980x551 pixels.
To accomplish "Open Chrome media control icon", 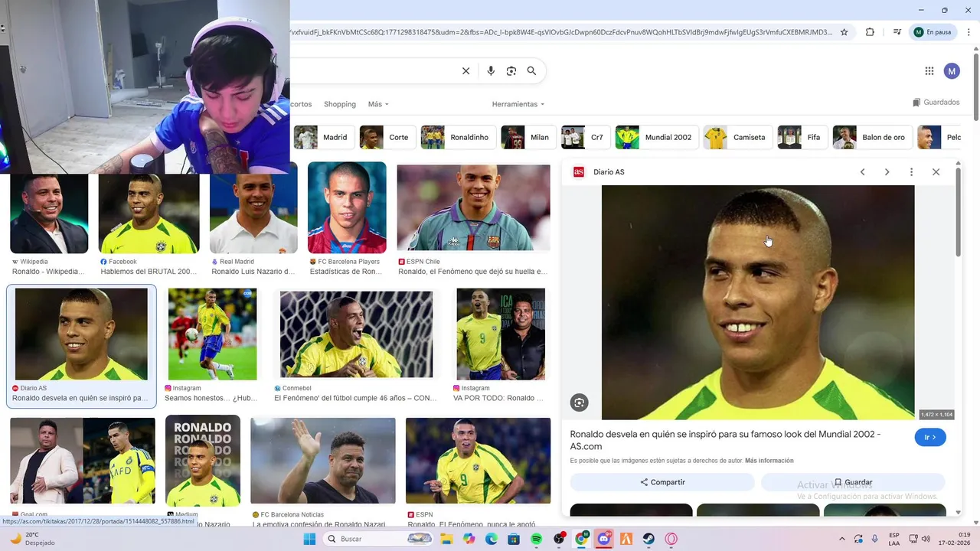I will pyautogui.click(x=897, y=32).
